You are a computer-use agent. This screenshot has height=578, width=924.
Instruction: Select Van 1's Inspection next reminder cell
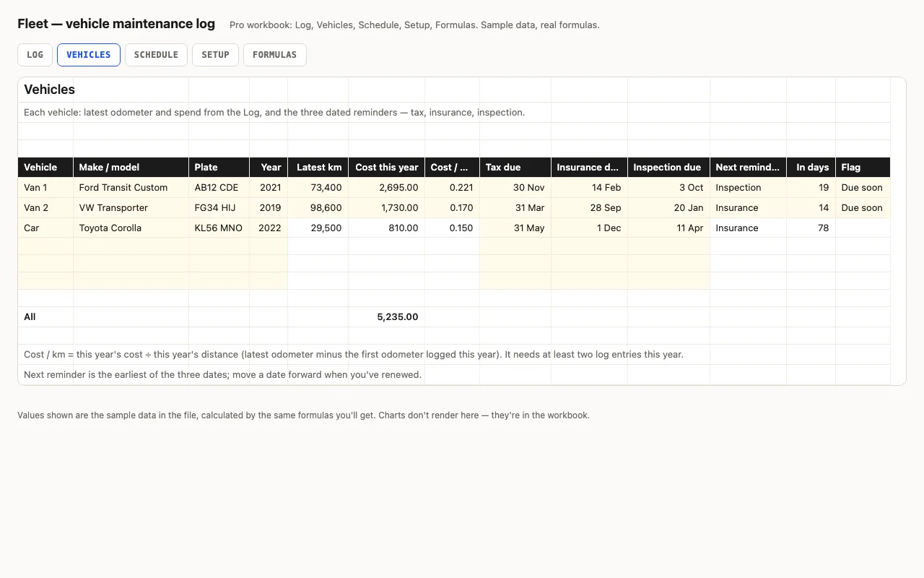click(749, 187)
